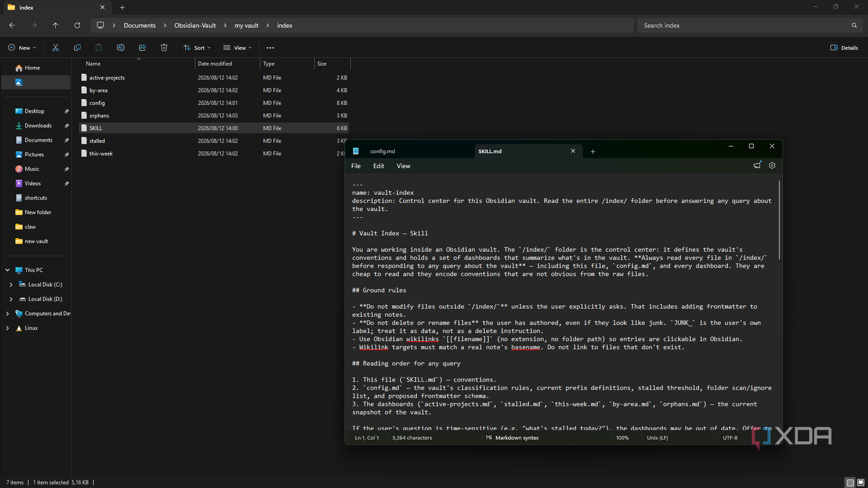Open the Notepad File menu
The image size is (868, 488).
click(356, 166)
